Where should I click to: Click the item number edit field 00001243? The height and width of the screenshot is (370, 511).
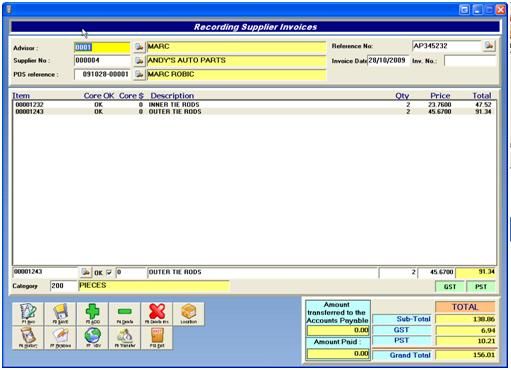pos(45,272)
